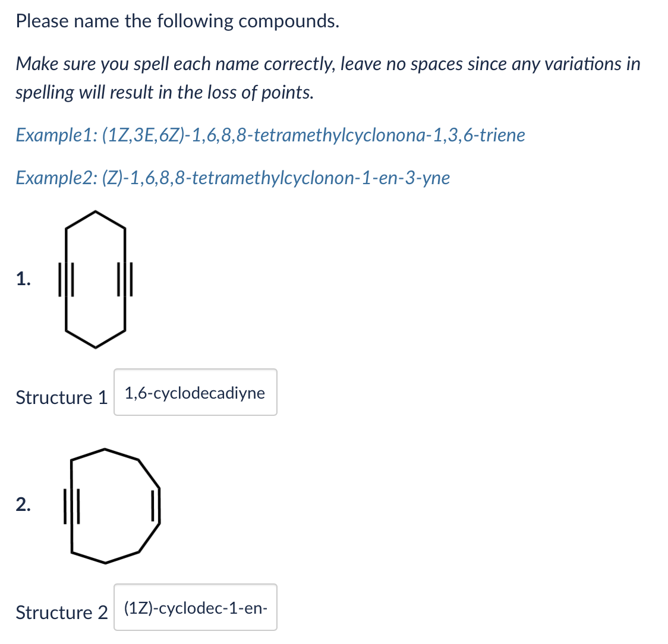Click the second triple bond in Structure 1
The height and width of the screenshot is (644, 668).
pos(126,280)
